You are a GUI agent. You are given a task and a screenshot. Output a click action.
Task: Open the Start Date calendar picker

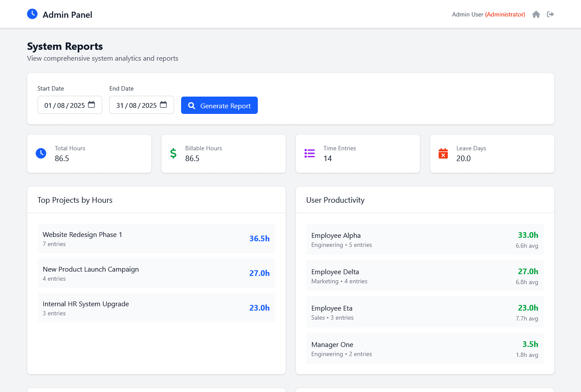pos(91,105)
